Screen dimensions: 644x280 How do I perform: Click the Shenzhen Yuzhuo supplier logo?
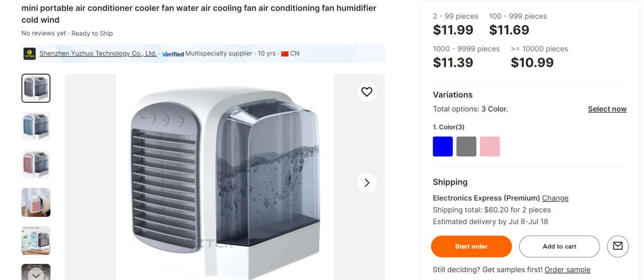(29, 54)
